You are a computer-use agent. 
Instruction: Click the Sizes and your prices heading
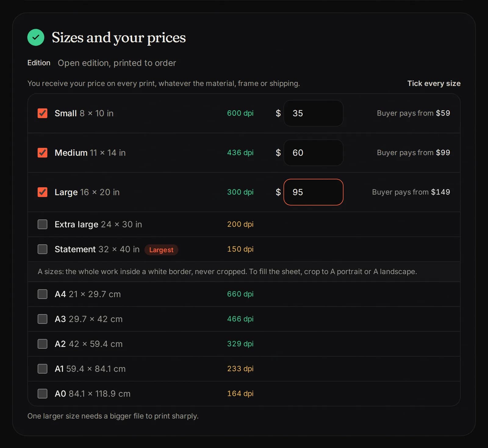(119, 38)
